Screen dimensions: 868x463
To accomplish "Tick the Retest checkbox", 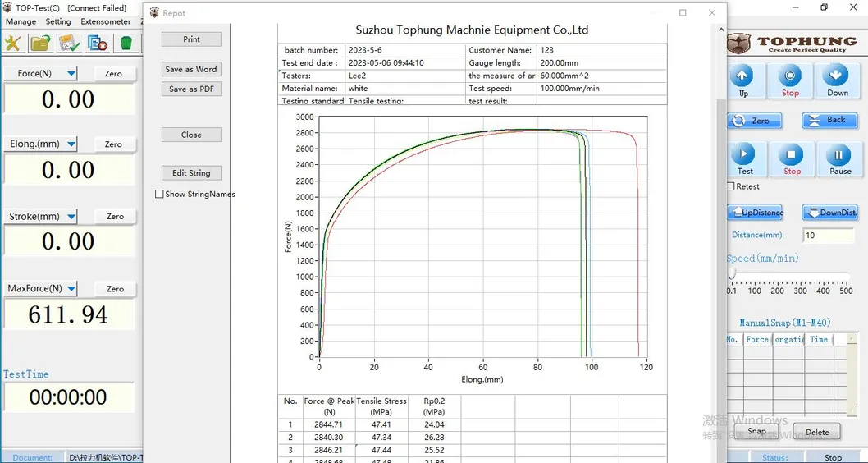I will point(731,186).
